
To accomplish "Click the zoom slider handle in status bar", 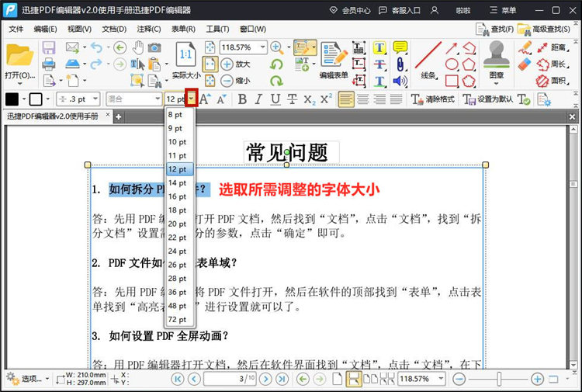I will [499, 379].
